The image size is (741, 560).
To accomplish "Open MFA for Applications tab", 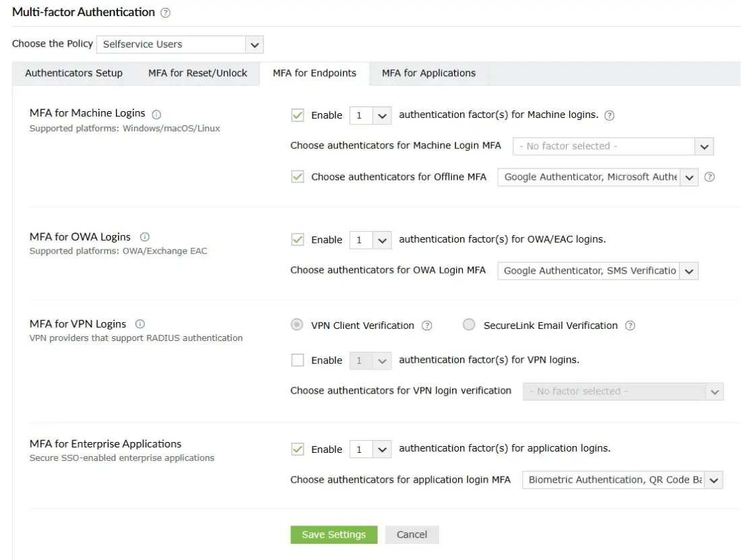I will [x=428, y=73].
